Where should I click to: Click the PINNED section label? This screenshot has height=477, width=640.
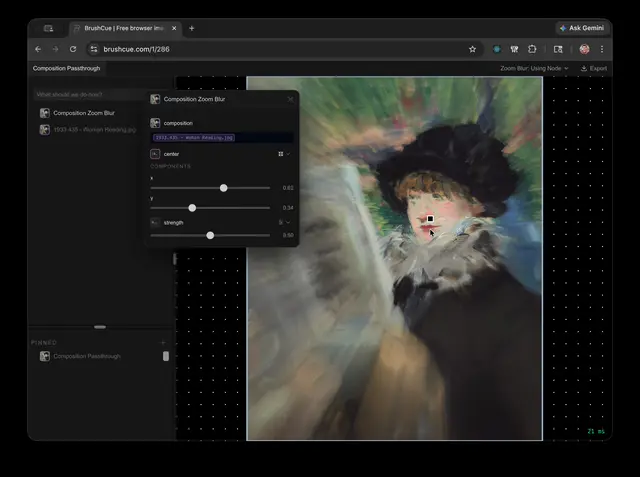pos(44,342)
